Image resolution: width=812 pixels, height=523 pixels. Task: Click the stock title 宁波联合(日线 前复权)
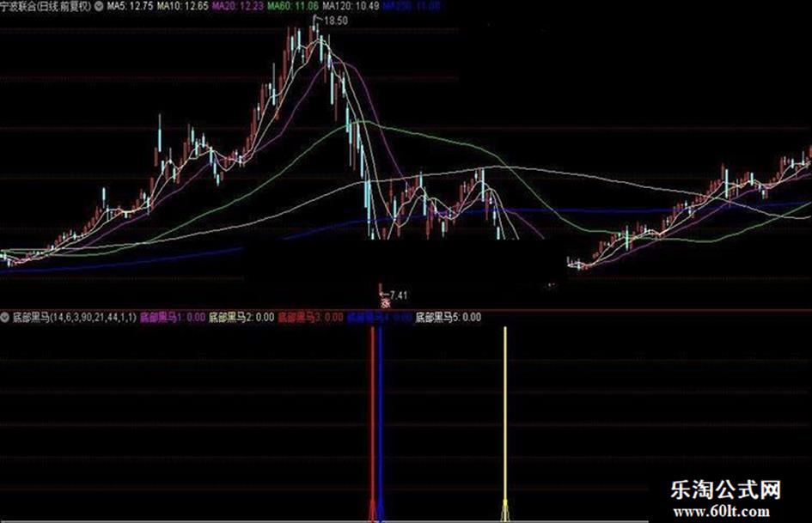[x=46, y=6]
